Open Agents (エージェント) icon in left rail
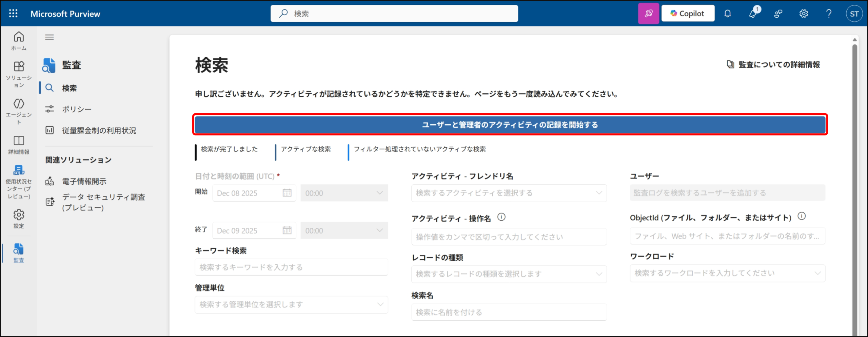 pyautogui.click(x=19, y=111)
